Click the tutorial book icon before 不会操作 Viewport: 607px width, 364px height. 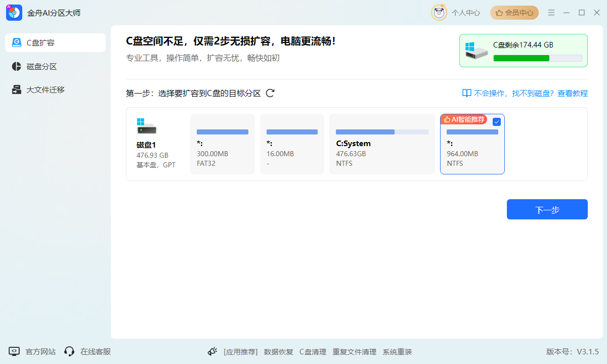point(465,93)
